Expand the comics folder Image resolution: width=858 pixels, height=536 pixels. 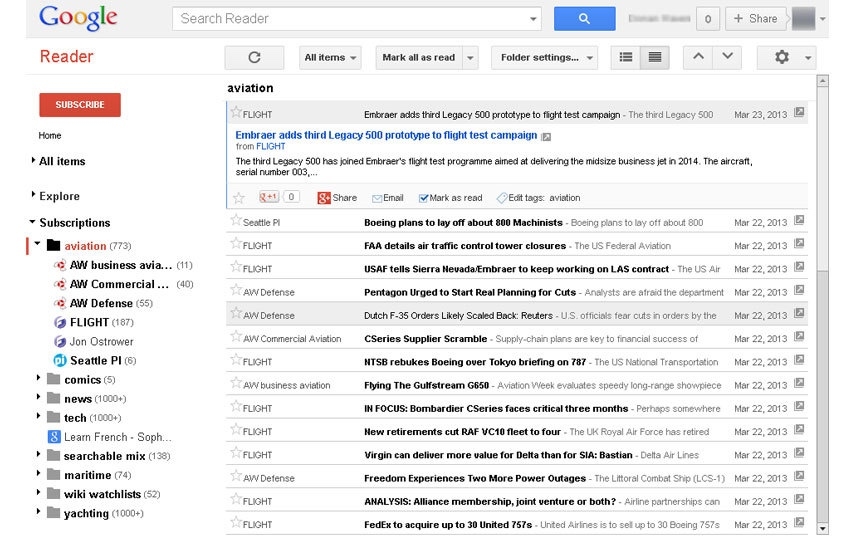pyautogui.click(x=39, y=379)
